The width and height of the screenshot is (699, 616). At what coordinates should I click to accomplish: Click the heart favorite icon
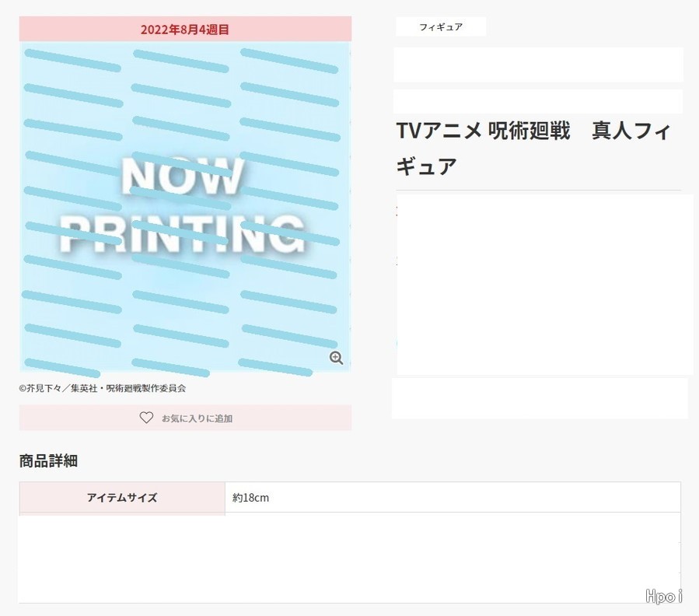tap(146, 418)
